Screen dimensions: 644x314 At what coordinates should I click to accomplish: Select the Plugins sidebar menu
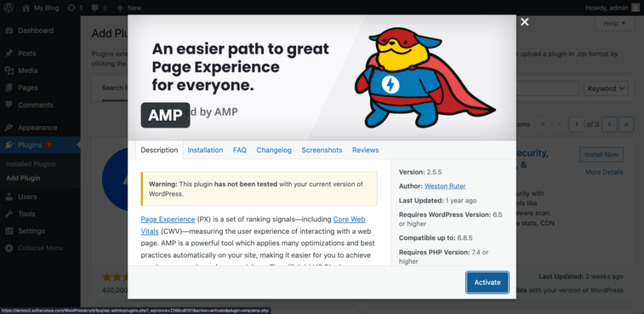pyautogui.click(x=40, y=145)
